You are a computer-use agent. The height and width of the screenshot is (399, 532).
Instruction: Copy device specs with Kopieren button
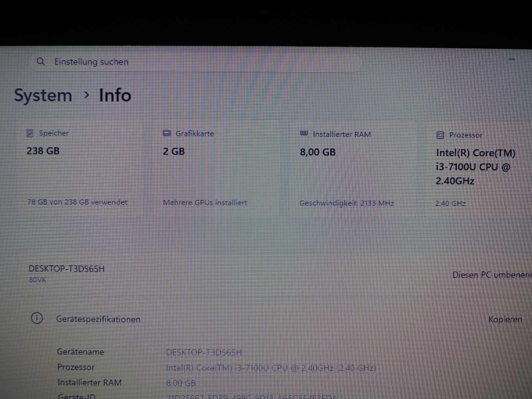[505, 320]
